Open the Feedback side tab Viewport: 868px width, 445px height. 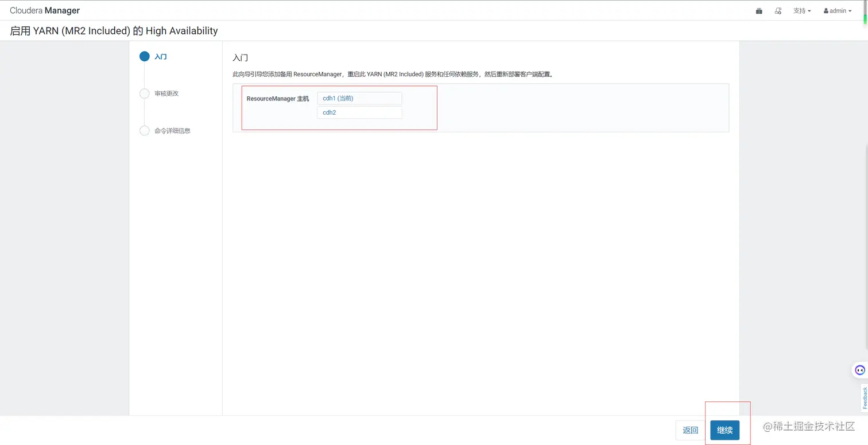pos(864,398)
